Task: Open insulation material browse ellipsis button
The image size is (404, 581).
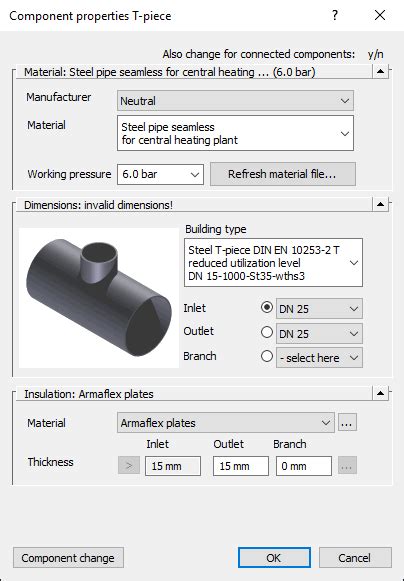Action: tap(347, 422)
